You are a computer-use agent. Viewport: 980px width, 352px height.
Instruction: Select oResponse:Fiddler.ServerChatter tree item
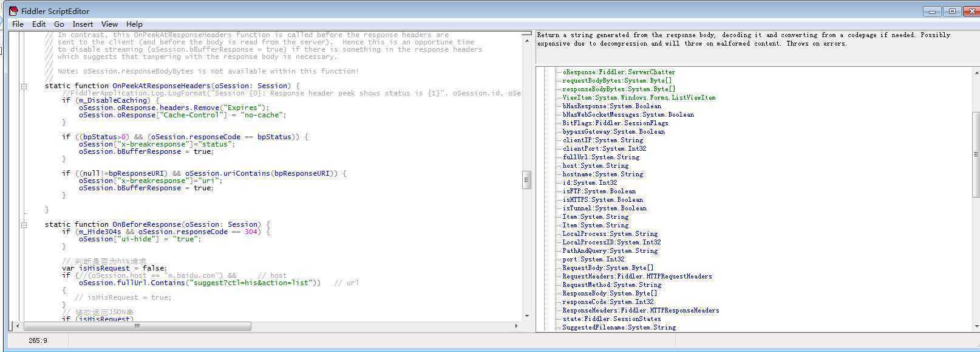[x=618, y=72]
